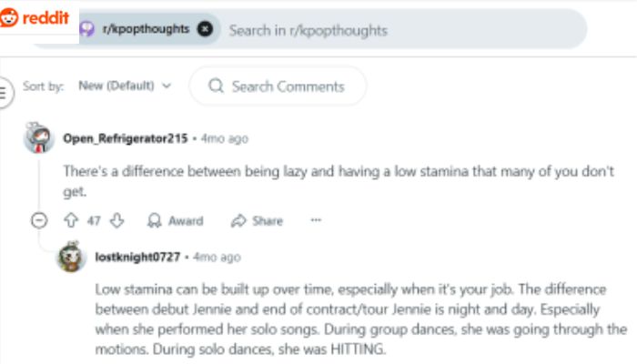Collapse the Open_Refrigerator215 comment thread
The height and width of the screenshot is (364, 637).
39,220
